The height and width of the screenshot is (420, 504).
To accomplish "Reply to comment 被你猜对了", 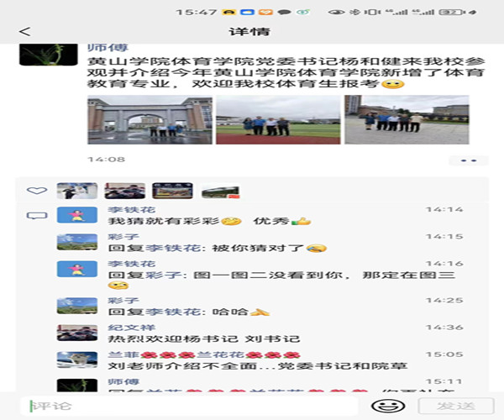I will [x=218, y=248].
